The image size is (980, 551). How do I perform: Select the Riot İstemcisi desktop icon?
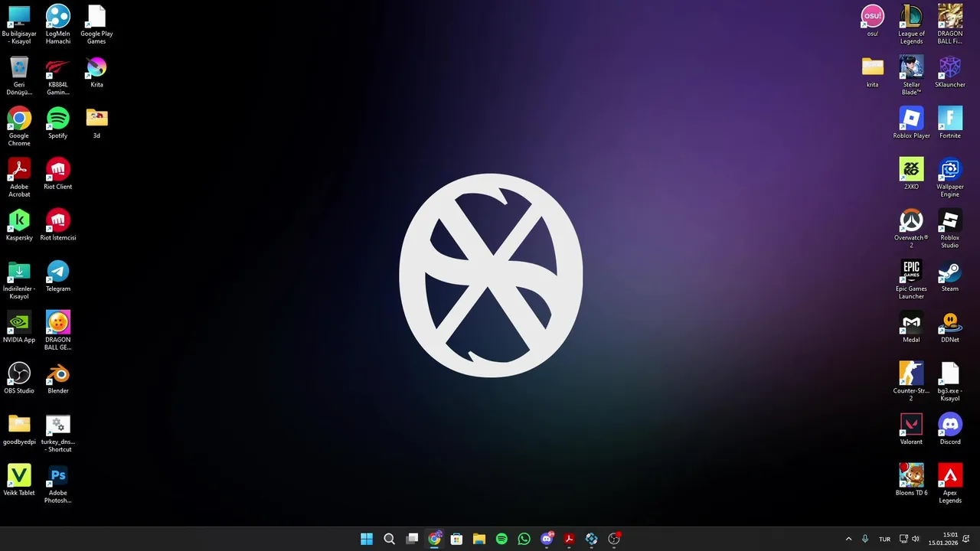tap(58, 225)
